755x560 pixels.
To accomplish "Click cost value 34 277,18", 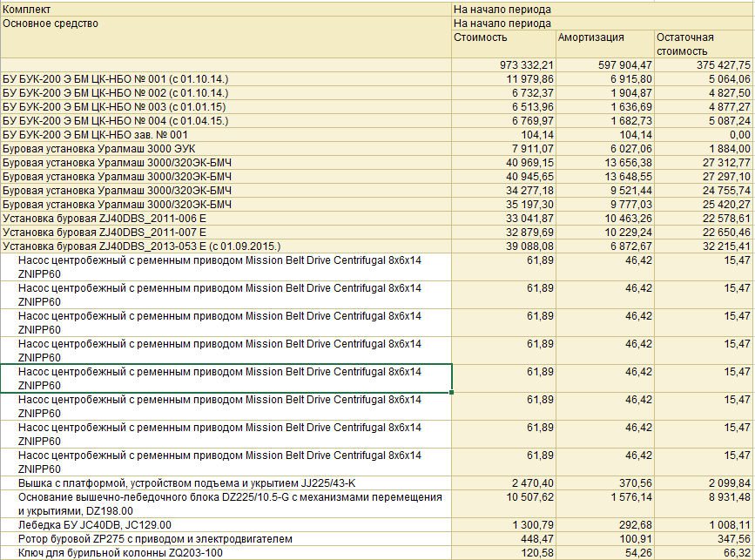I will click(503, 191).
